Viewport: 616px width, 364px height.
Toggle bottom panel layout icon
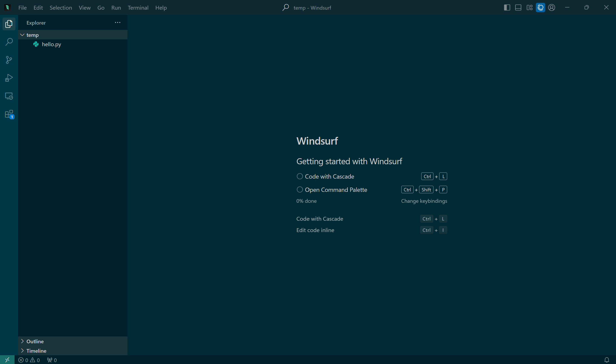(x=518, y=8)
